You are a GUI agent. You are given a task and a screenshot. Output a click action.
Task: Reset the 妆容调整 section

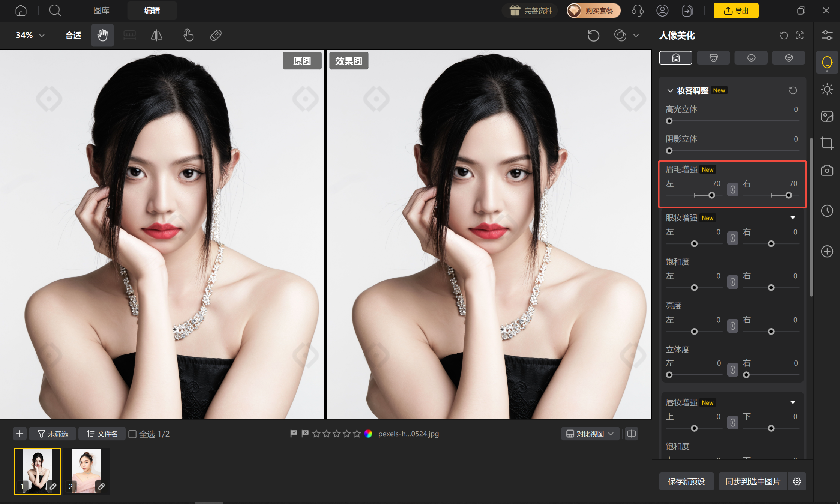point(793,90)
